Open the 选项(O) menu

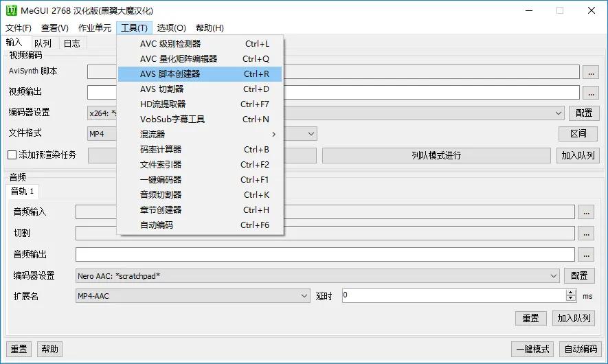point(171,28)
